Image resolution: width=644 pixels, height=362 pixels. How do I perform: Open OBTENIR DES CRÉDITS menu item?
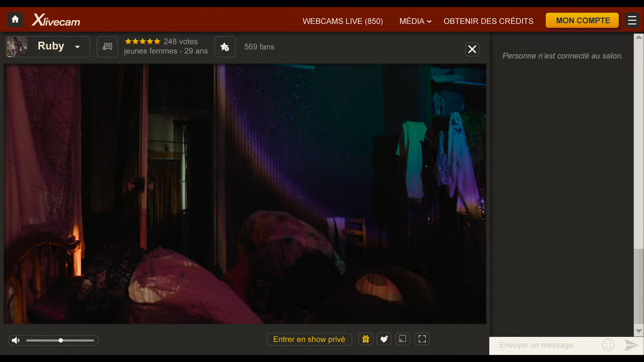click(488, 21)
